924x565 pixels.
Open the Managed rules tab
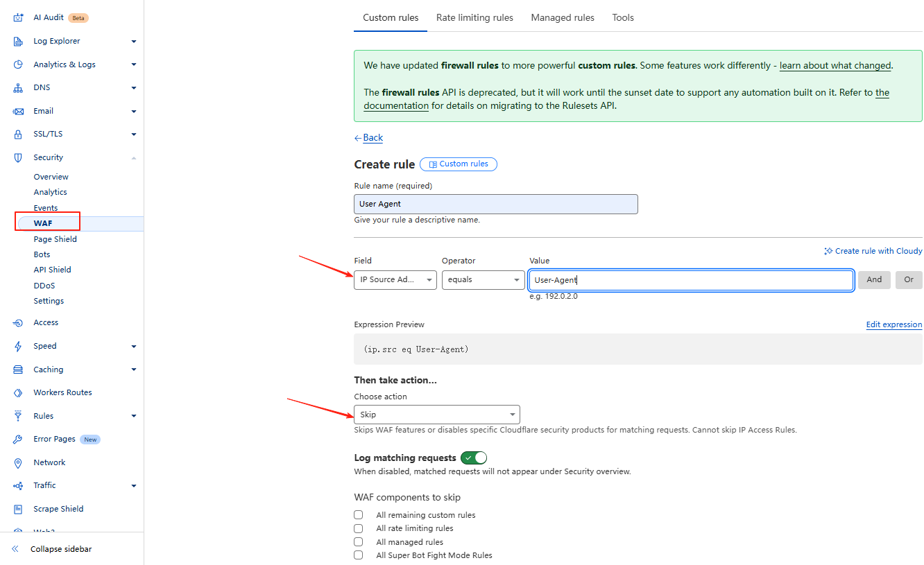563,17
